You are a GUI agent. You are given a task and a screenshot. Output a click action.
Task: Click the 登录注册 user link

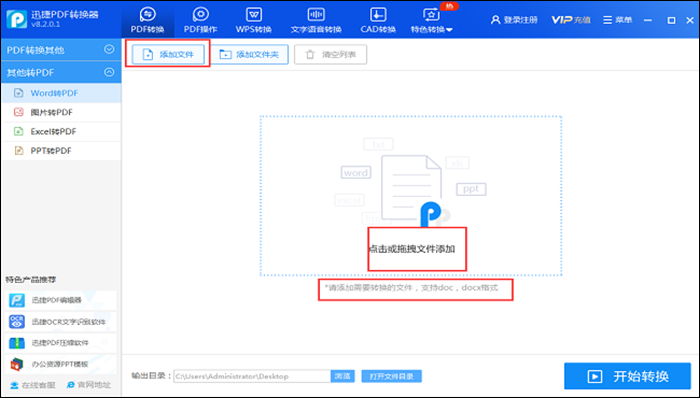pos(514,20)
